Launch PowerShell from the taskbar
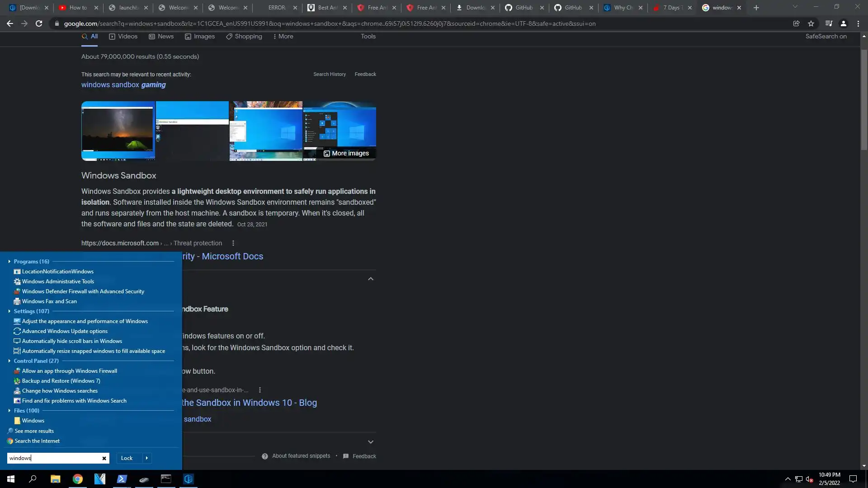 [122, 479]
